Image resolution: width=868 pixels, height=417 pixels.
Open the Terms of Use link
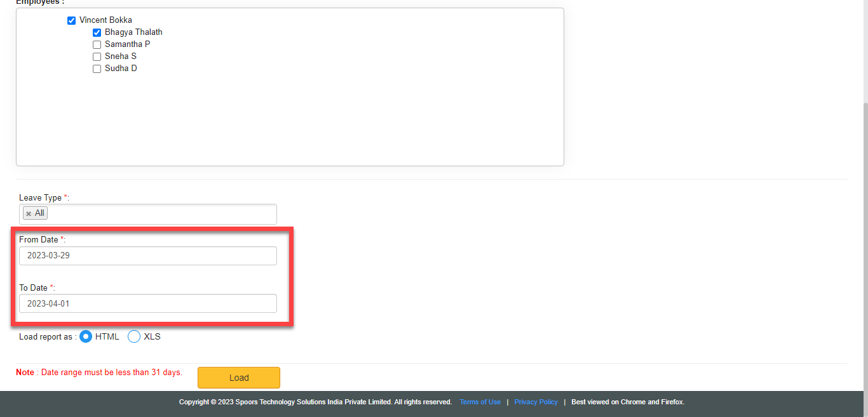[x=480, y=402]
